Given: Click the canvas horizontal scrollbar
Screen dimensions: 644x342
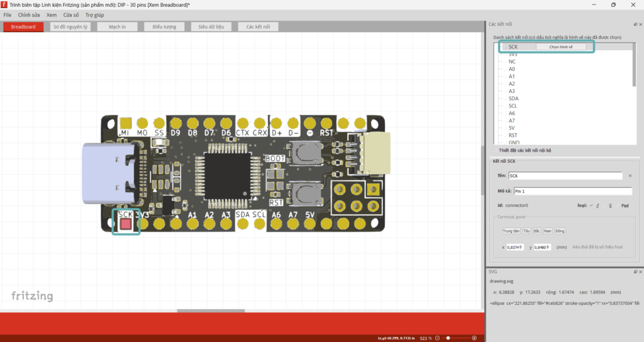Looking at the screenshot, I should 211,311.
